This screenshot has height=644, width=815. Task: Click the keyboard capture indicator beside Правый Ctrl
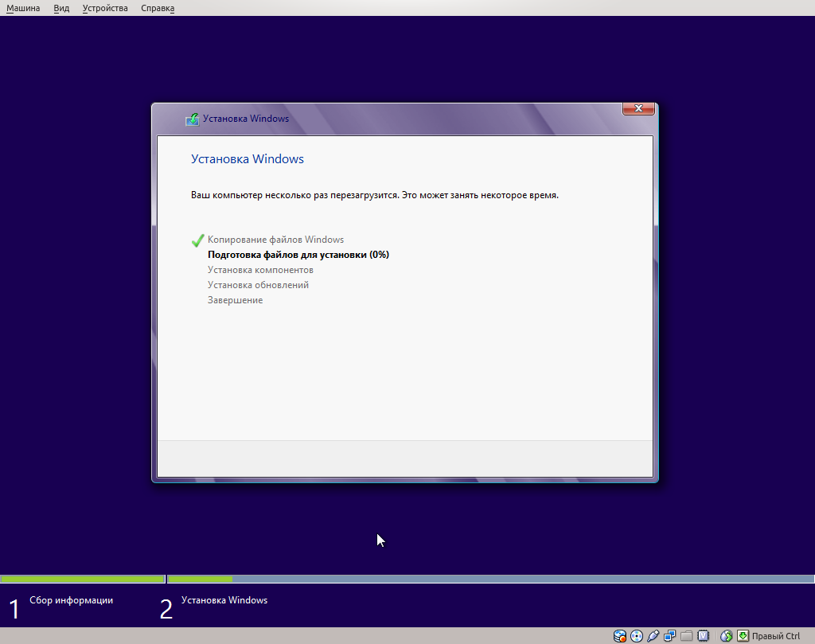point(743,636)
